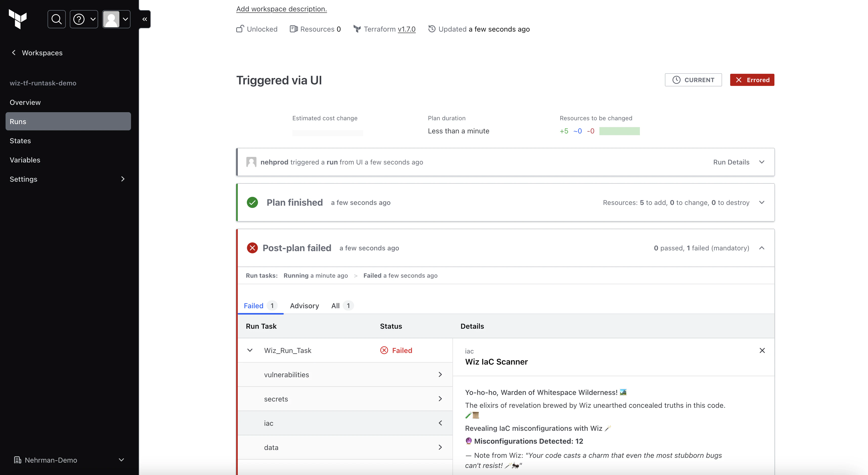Screen dimensions: 868x475
Task: Open the user avatar menu
Action: tap(116, 19)
